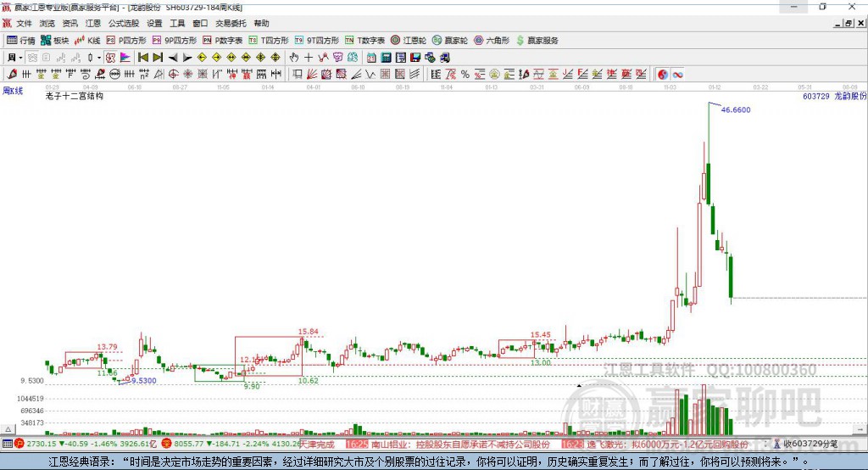Screen dimensions: 868x470
Task: Open the 帮助 menu
Action: tap(261, 23)
